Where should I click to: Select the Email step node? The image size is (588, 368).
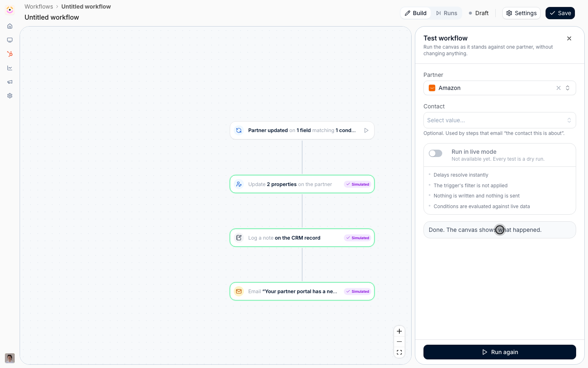click(302, 292)
